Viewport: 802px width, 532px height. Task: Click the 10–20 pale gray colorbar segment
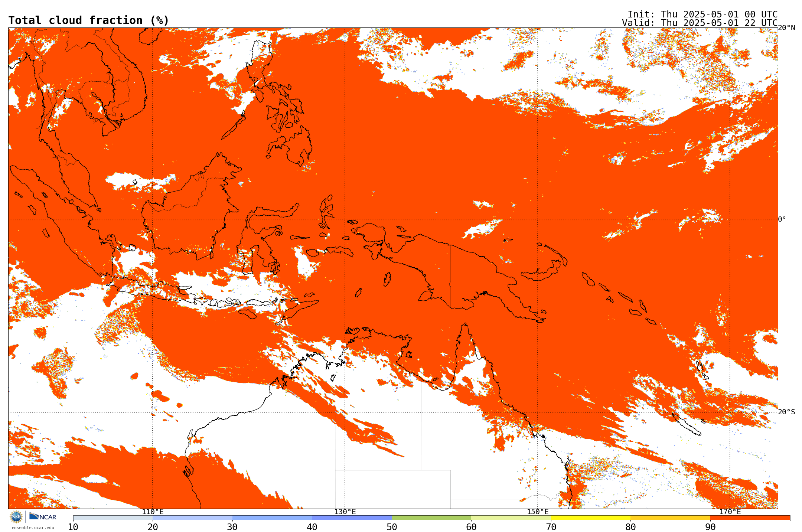pyautogui.click(x=113, y=518)
